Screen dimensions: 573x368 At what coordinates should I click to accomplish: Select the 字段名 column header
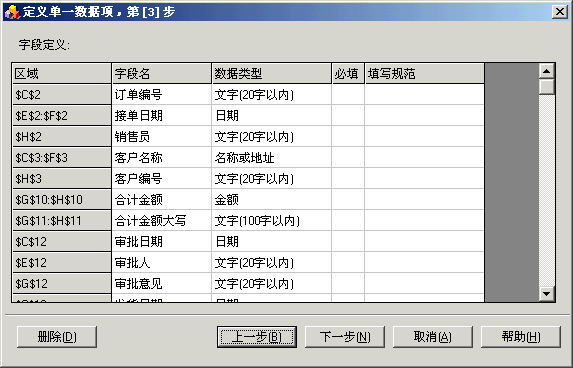(x=162, y=73)
